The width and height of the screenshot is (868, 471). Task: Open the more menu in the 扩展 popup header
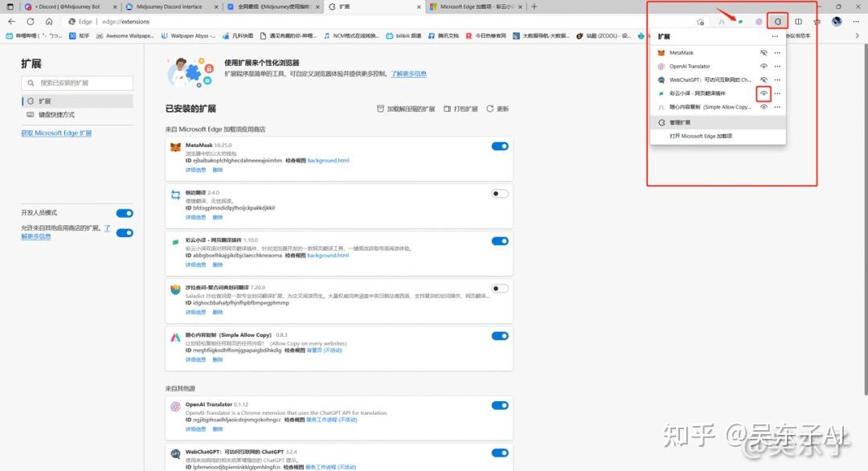click(775, 36)
